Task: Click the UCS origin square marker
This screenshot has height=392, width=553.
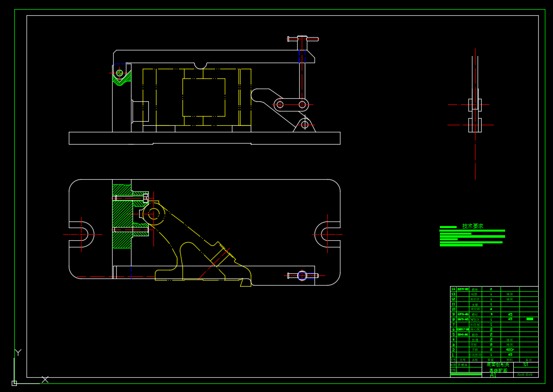Action: (x=14, y=383)
